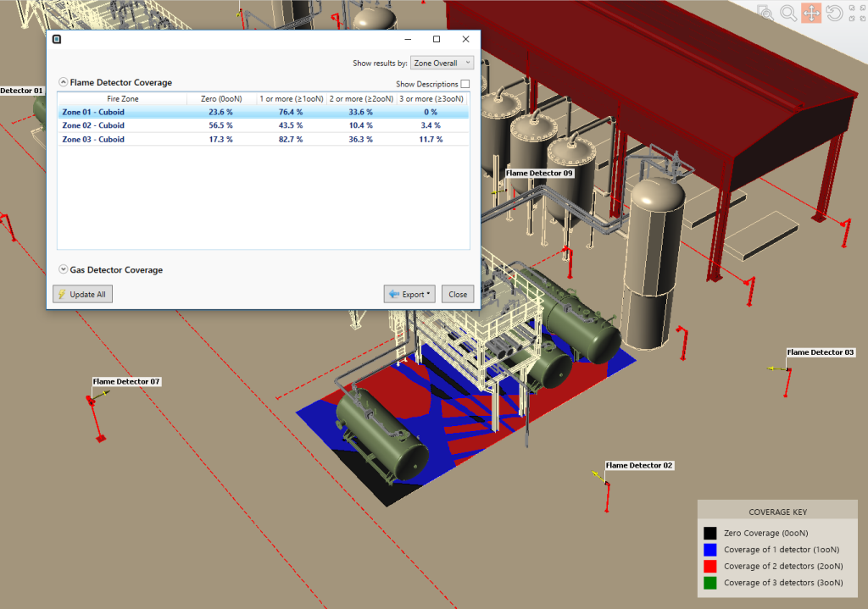868x609 pixels.
Task: Expand the Gas Detector Coverage section
Action: [63, 269]
